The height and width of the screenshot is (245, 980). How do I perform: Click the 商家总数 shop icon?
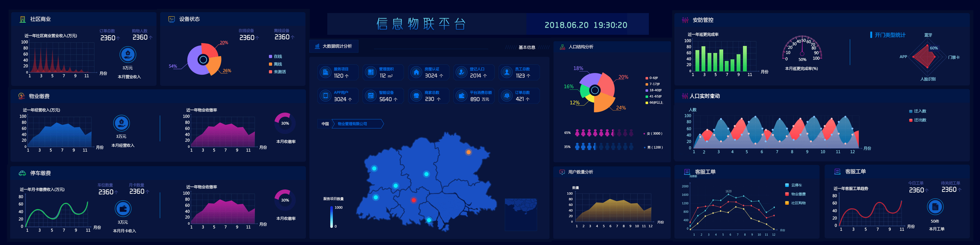pos(416,96)
